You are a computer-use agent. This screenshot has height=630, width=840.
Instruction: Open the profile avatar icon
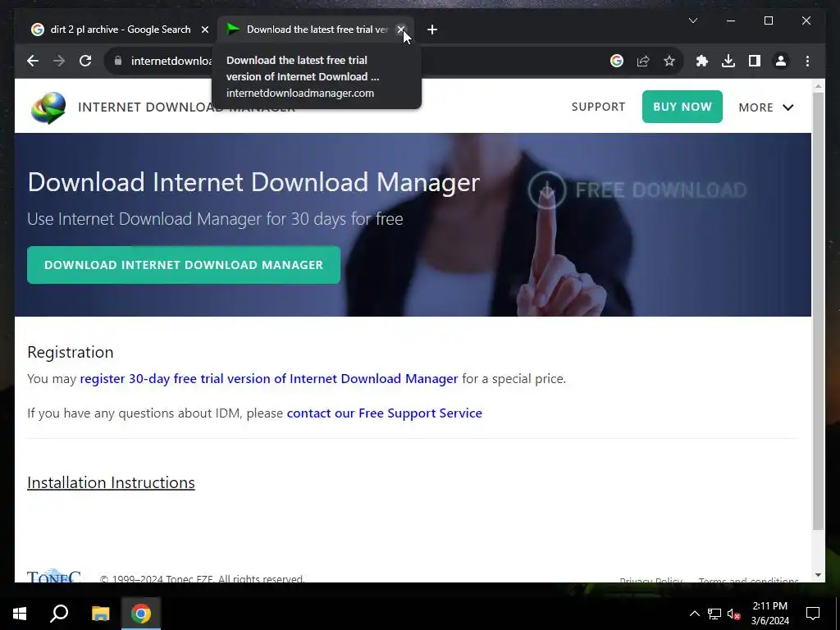(781, 61)
